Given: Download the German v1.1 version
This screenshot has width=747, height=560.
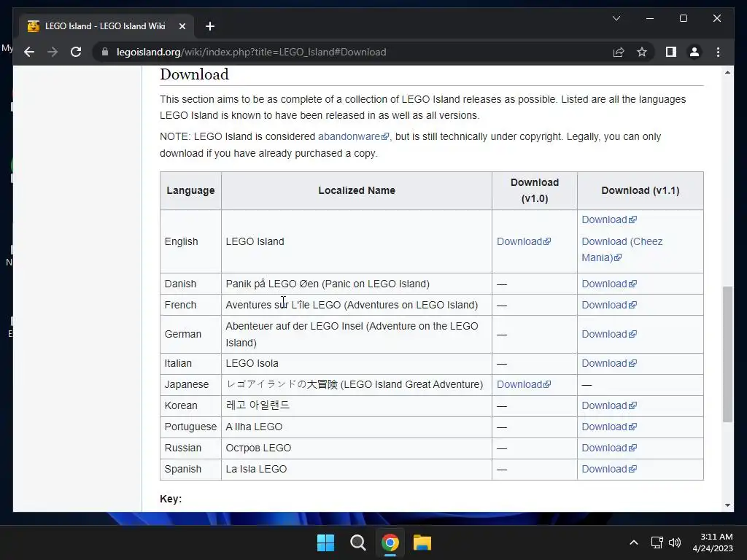Looking at the screenshot, I should [x=609, y=334].
